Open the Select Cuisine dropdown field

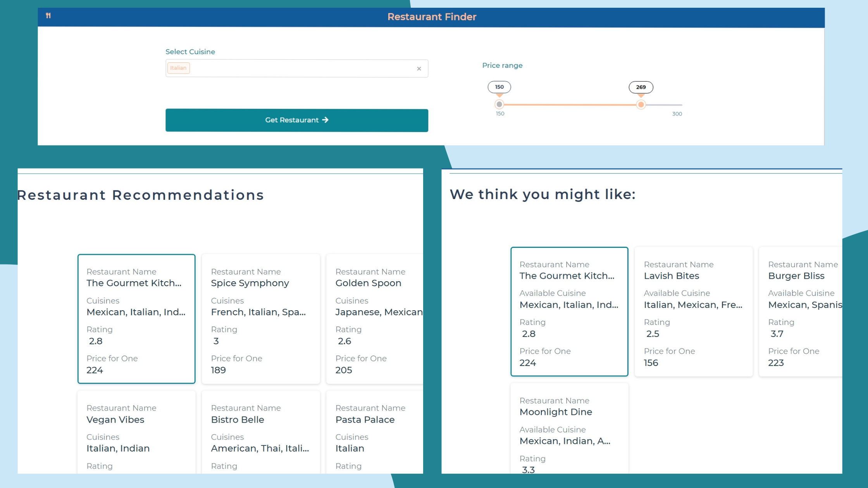[297, 69]
